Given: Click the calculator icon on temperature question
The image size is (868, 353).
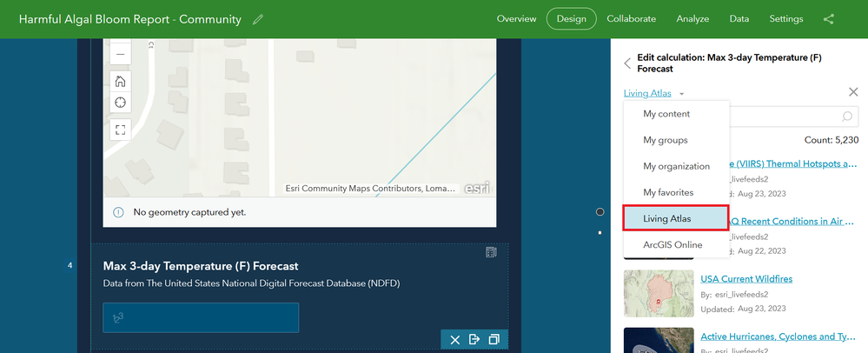Looking at the screenshot, I should coord(490,252).
